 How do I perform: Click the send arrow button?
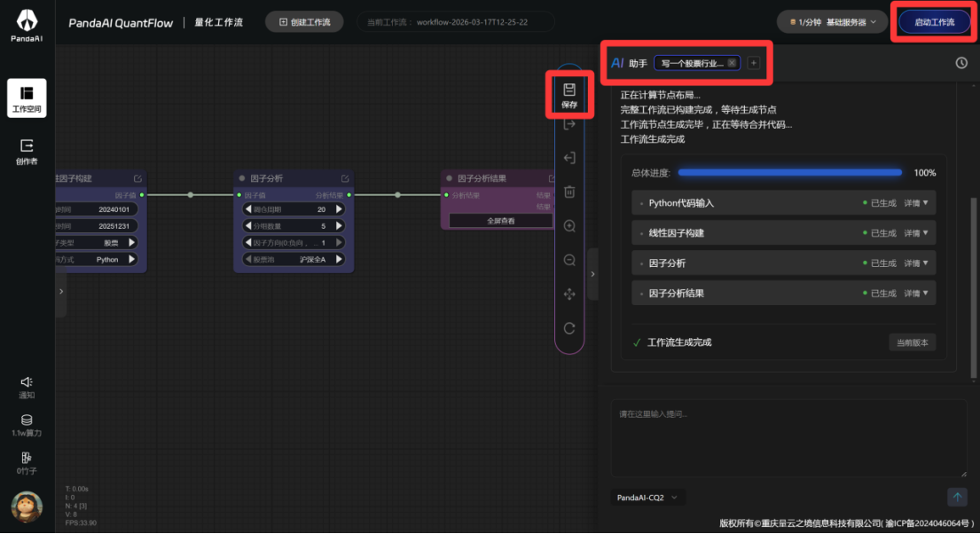pyautogui.click(x=957, y=497)
